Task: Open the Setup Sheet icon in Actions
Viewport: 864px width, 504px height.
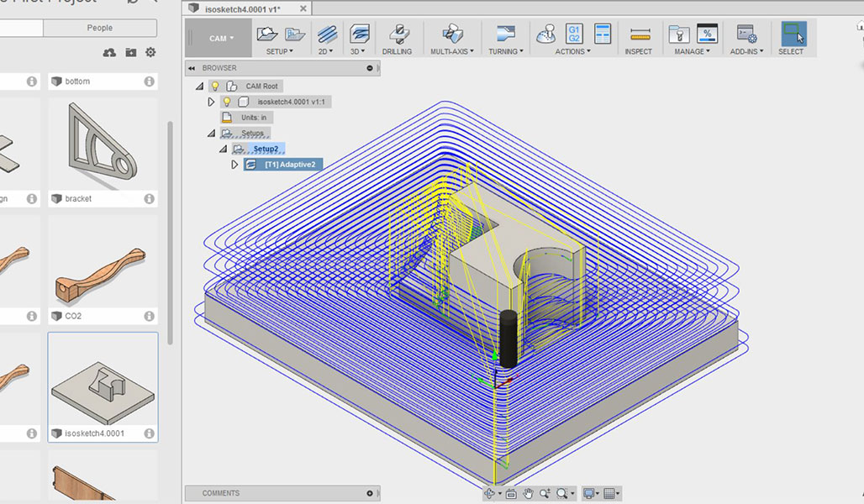Action: point(603,34)
